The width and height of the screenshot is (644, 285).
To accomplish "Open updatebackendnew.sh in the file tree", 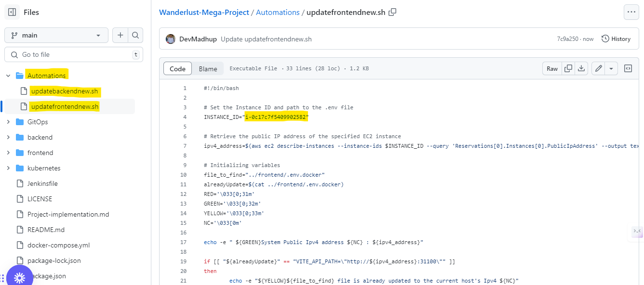I will coord(64,91).
